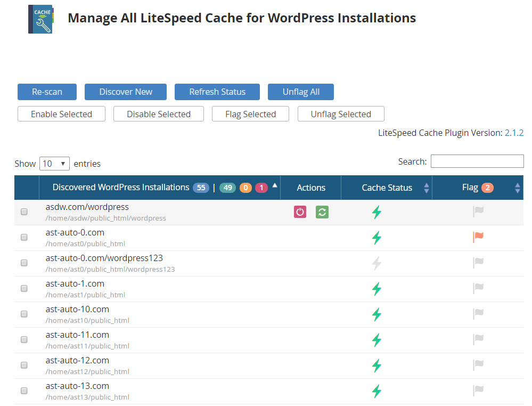Click cache status bolt for ast-auto-1.com

pos(377,289)
